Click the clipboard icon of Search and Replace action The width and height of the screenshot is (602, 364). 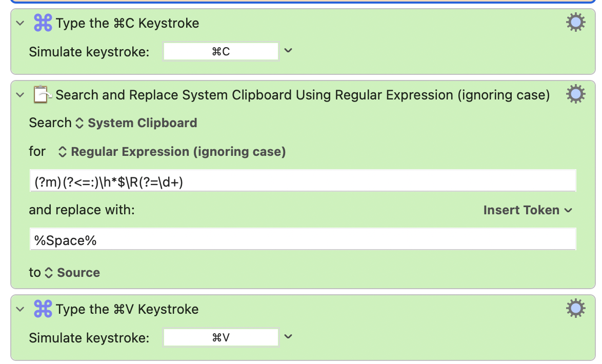pyautogui.click(x=43, y=94)
